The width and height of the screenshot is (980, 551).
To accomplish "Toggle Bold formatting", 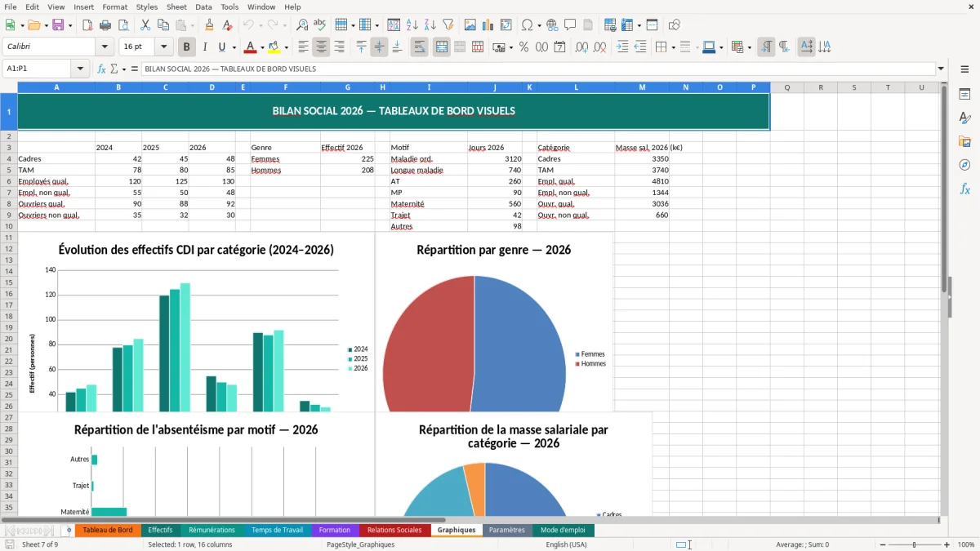I will 187,47.
